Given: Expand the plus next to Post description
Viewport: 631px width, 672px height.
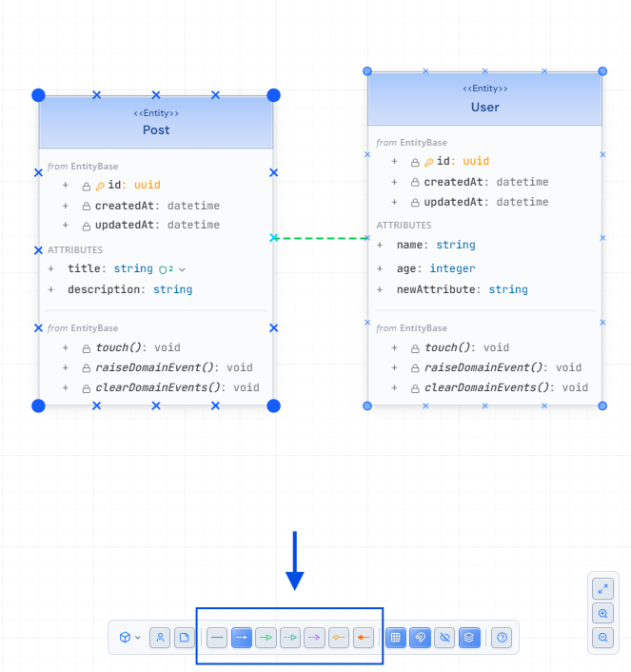Looking at the screenshot, I should pyautogui.click(x=51, y=289).
